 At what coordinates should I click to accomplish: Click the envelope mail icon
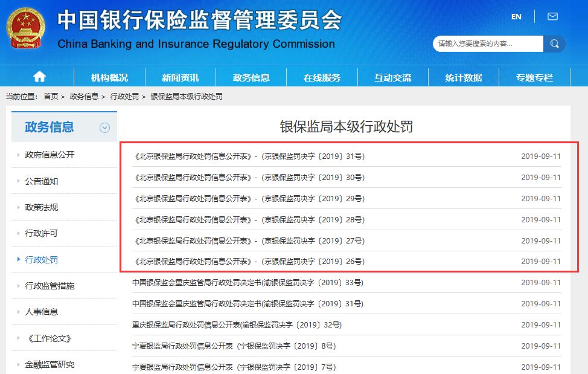click(x=552, y=16)
